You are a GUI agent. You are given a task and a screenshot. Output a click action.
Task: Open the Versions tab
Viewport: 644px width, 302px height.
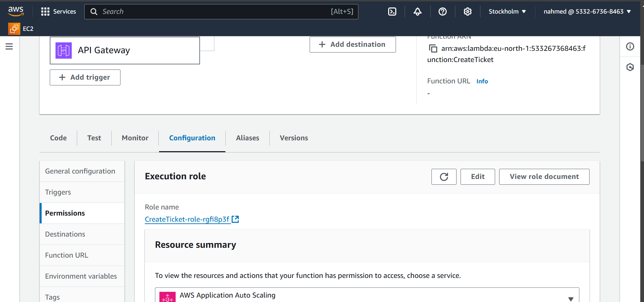click(x=294, y=138)
